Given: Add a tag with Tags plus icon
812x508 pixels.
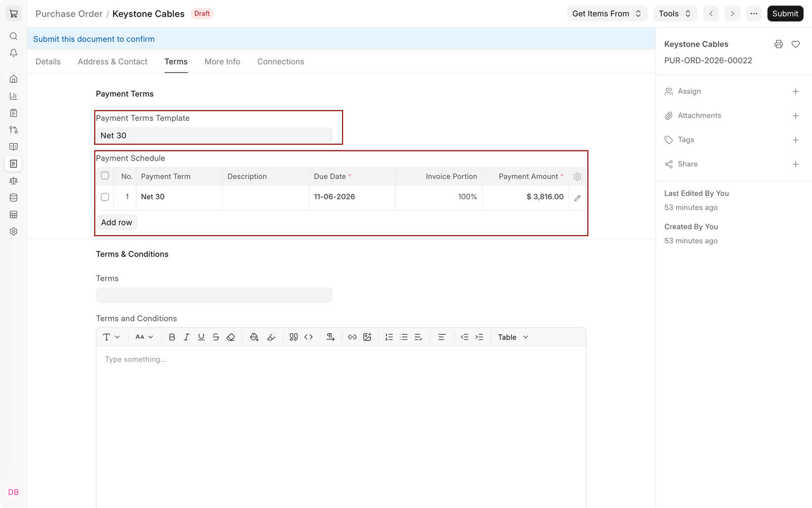Looking at the screenshot, I should pyautogui.click(x=796, y=140).
